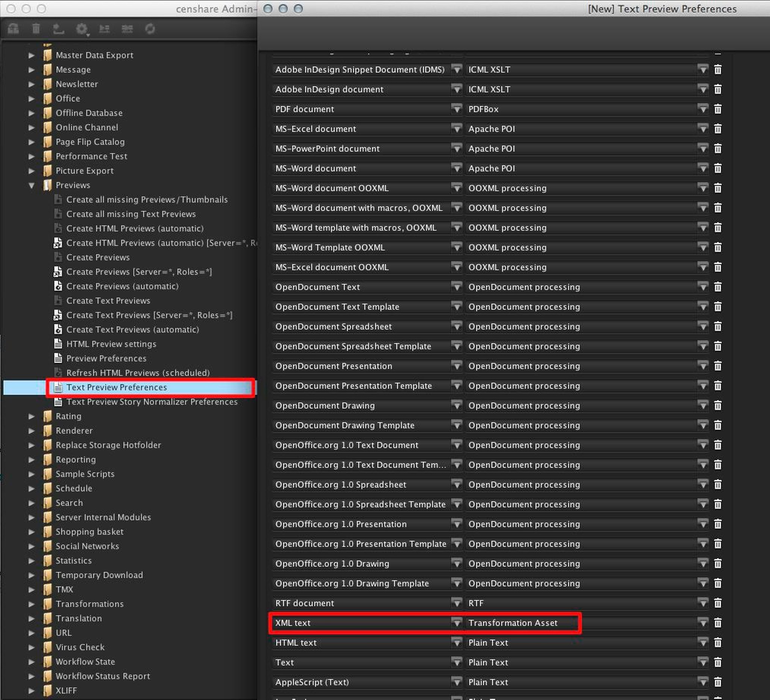The width and height of the screenshot is (770, 700).
Task: Open the format dropdown for XML text
Action: pyautogui.click(x=457, y=623)
